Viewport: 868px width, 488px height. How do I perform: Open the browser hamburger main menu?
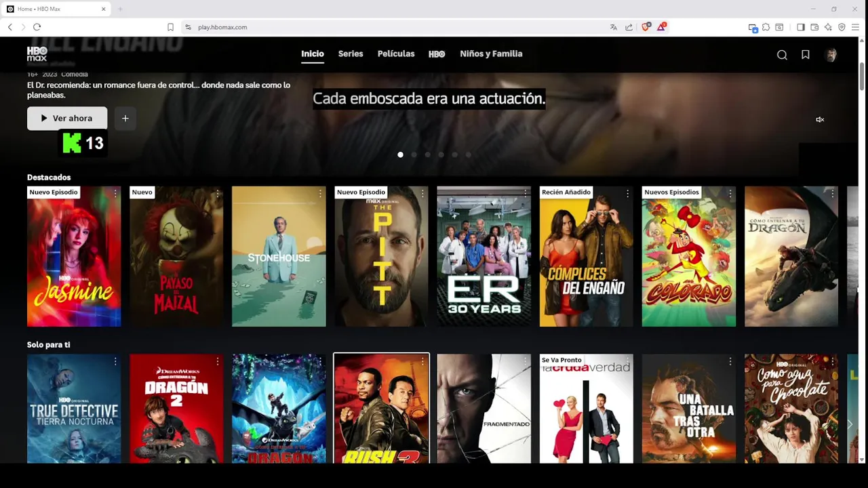tap(856, 27)
